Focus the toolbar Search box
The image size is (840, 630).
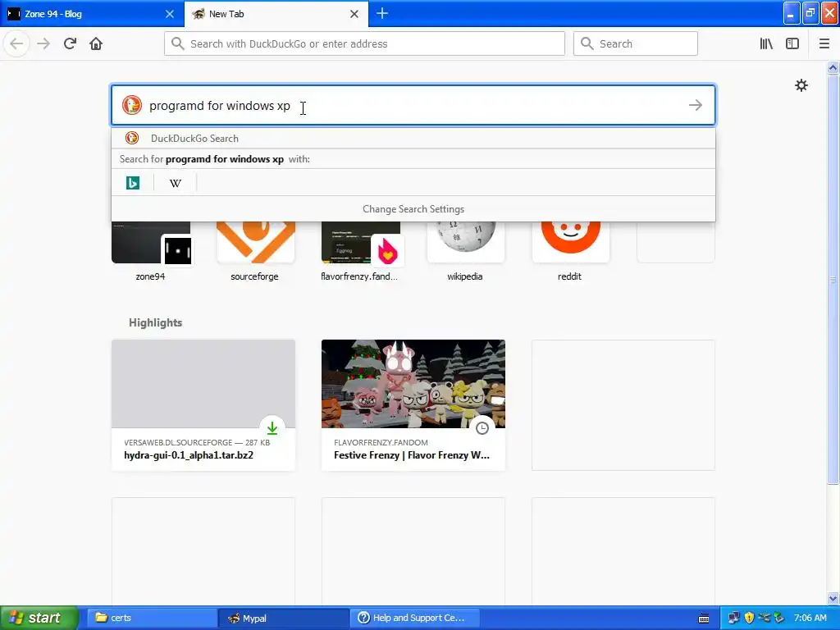pos(636,43)
